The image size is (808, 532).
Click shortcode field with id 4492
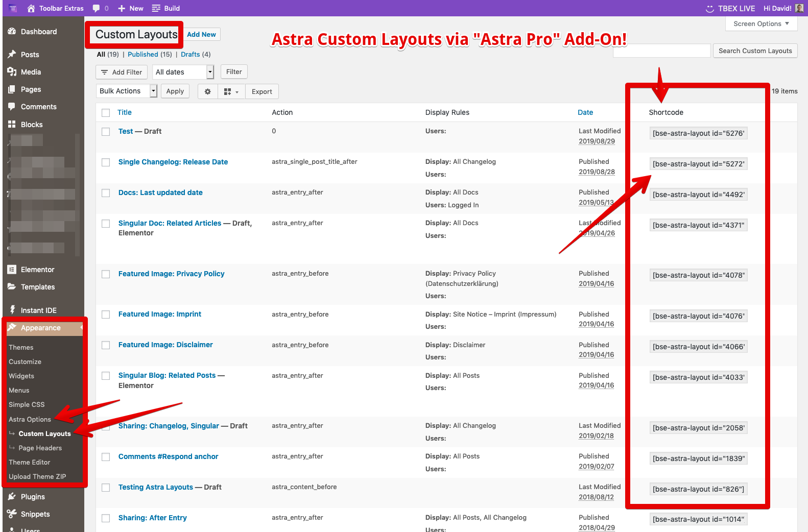(x=698, y=195)
